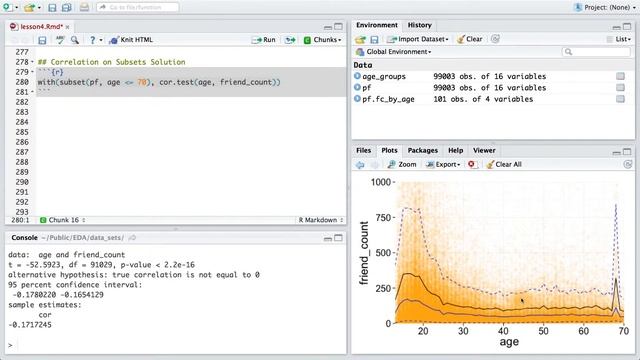Expand the pf data frame blue arrow
This screenshot has width=640, height=360.
click(x=358, y=87)
